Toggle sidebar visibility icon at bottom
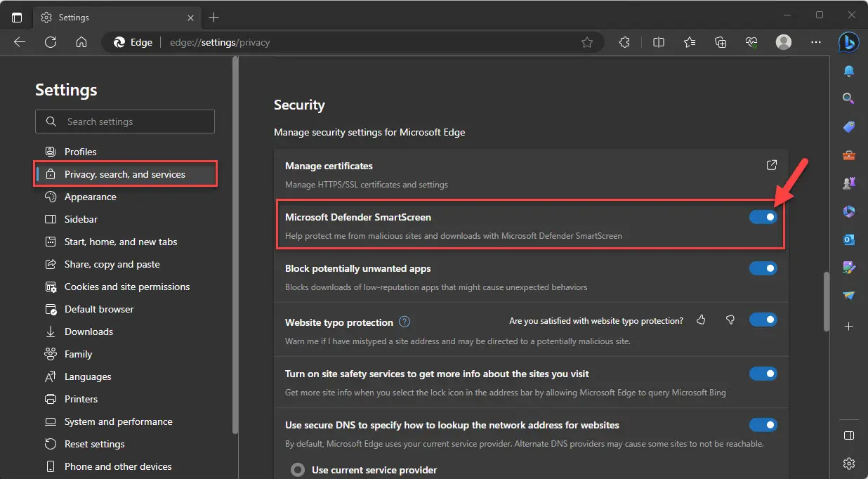The image size is (868, 479). 849,435
